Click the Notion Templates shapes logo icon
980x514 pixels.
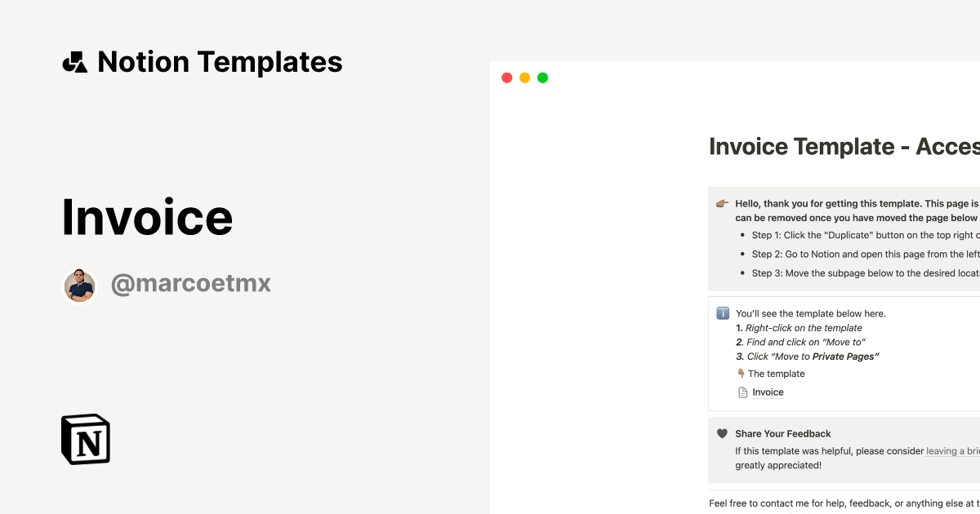[74, 62]
